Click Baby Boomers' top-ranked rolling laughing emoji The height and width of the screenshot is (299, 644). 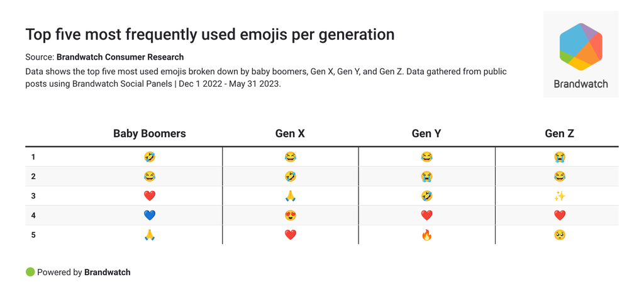coord(150,157)
